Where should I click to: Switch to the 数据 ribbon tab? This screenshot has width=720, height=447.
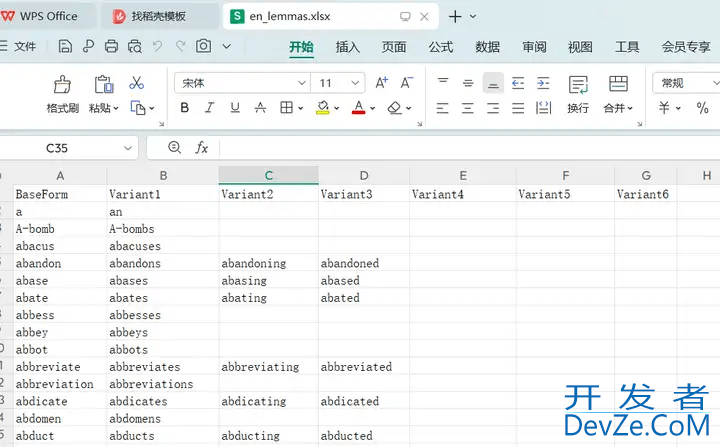487,47
